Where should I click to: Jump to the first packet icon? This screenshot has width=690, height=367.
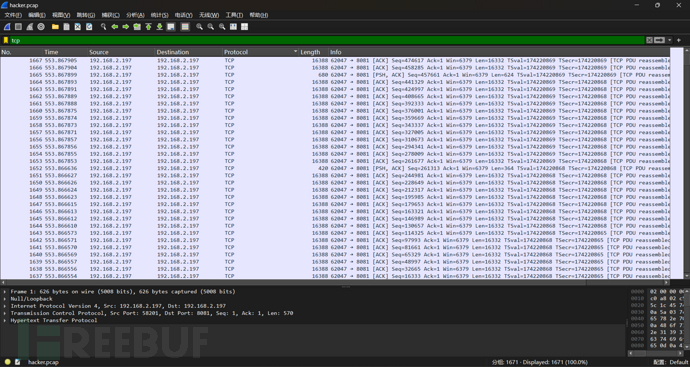pyautogui.click(x=148, y=27)
